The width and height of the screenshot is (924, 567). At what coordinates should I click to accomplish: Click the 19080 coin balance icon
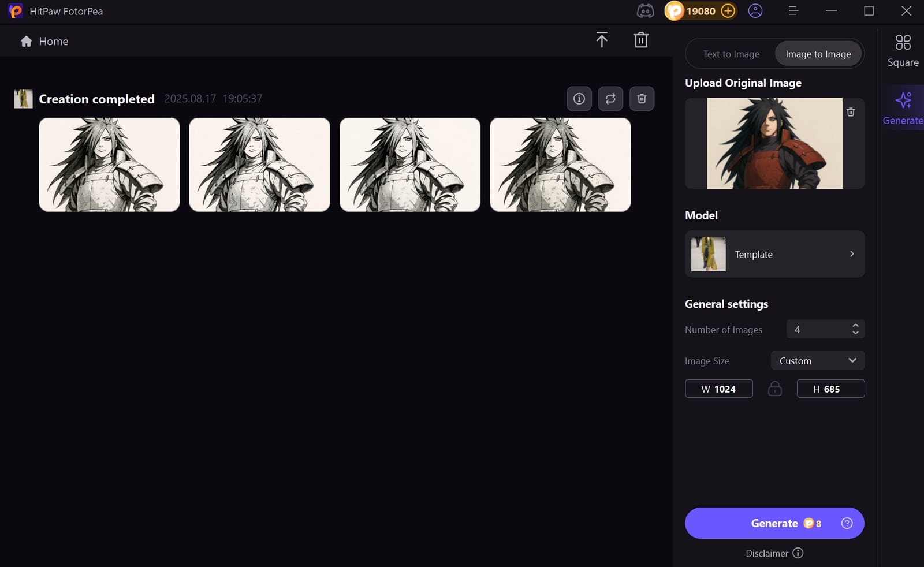click(674, 11)
